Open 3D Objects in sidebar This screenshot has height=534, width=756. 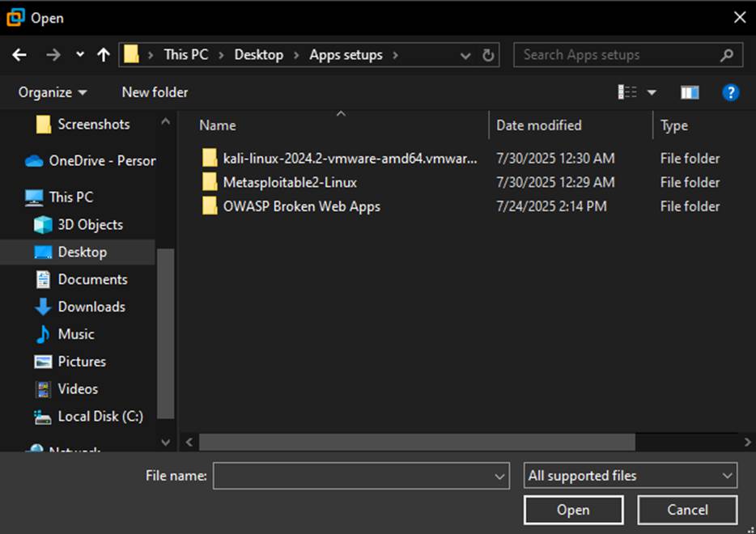click(x=79, y=225)
